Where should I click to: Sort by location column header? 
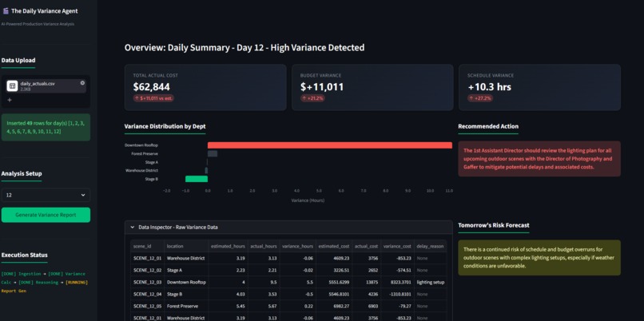185,246
